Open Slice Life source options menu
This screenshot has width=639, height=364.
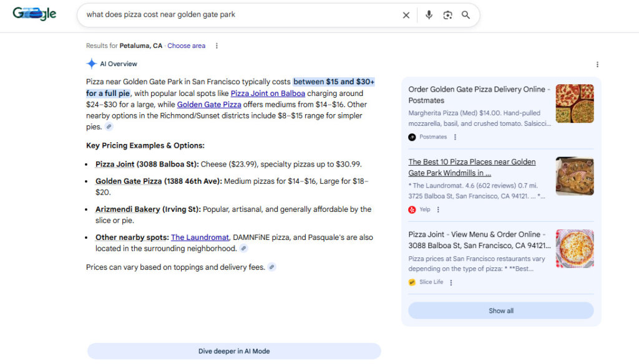[x=451, y=282]
